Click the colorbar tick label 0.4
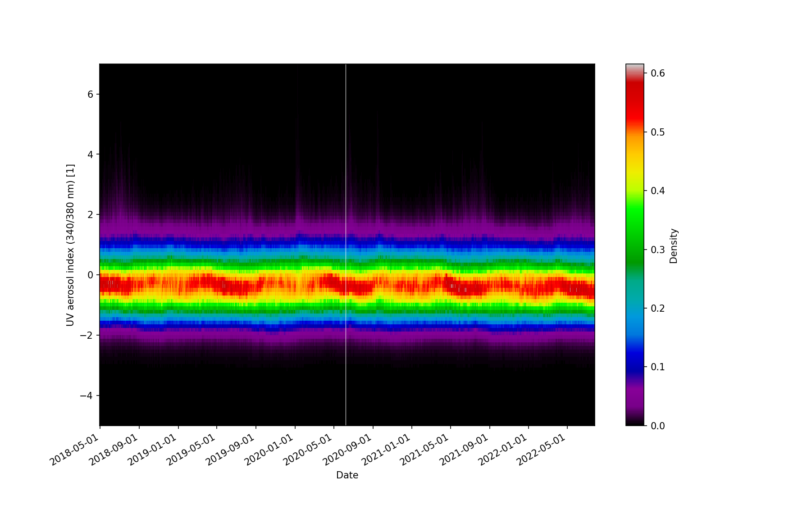 click(x=658, y=191)
